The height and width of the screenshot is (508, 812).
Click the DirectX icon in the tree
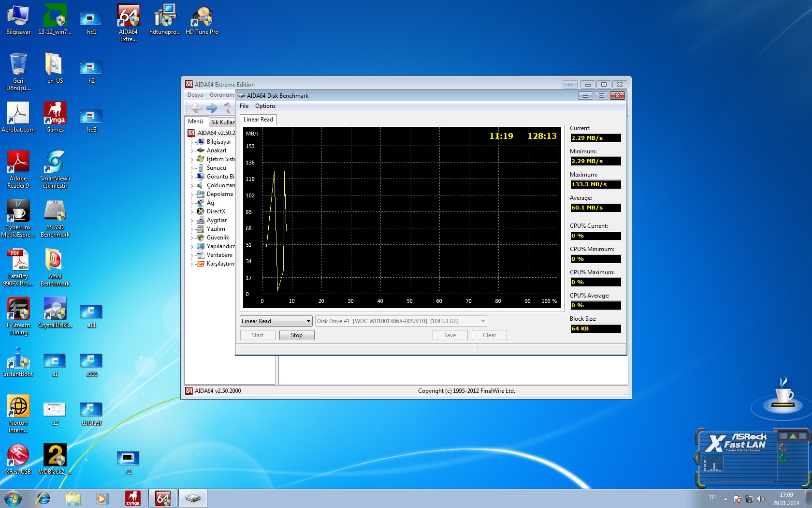(x=200, y=211)
